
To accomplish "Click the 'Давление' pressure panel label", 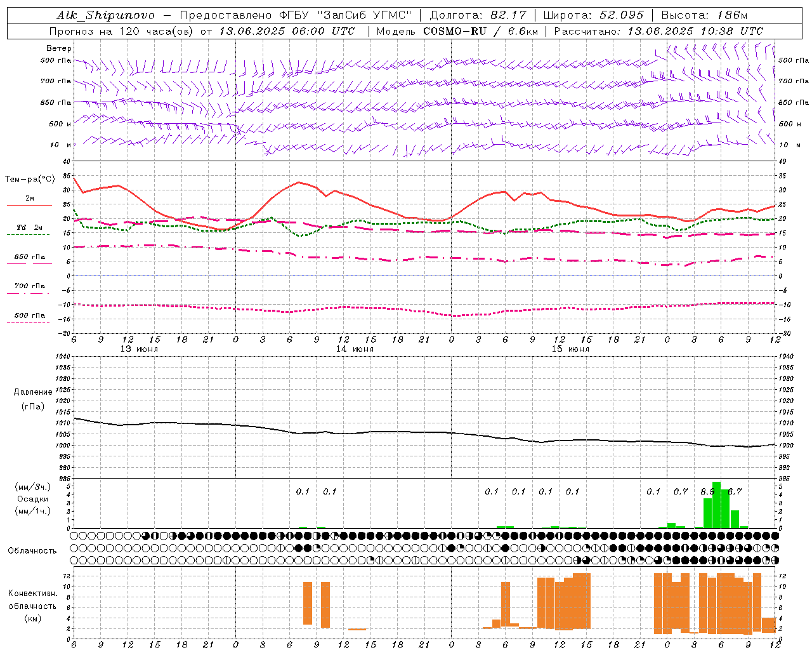I will (32, 392).
